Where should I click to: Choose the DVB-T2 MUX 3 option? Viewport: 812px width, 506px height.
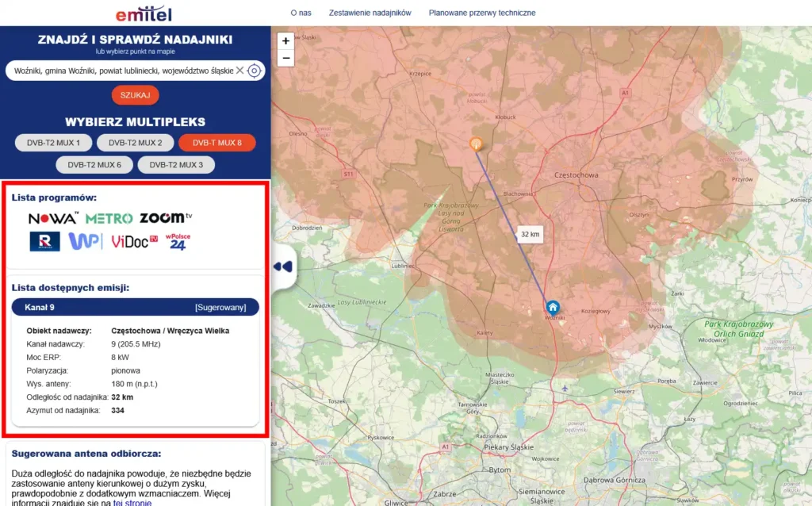176,165
